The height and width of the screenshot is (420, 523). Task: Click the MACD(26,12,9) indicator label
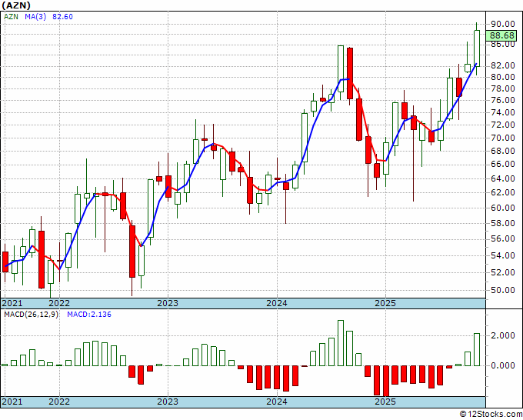tap(31, 315)
